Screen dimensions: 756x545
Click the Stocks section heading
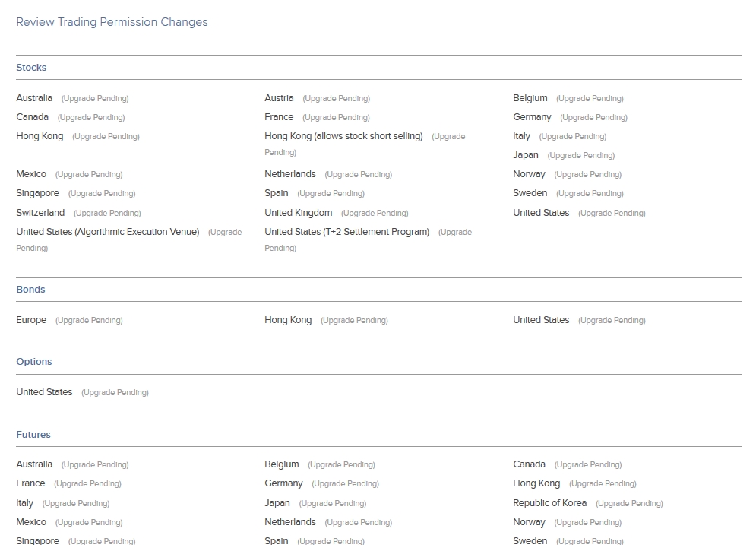pyautogui.click(x=31, y=68)
